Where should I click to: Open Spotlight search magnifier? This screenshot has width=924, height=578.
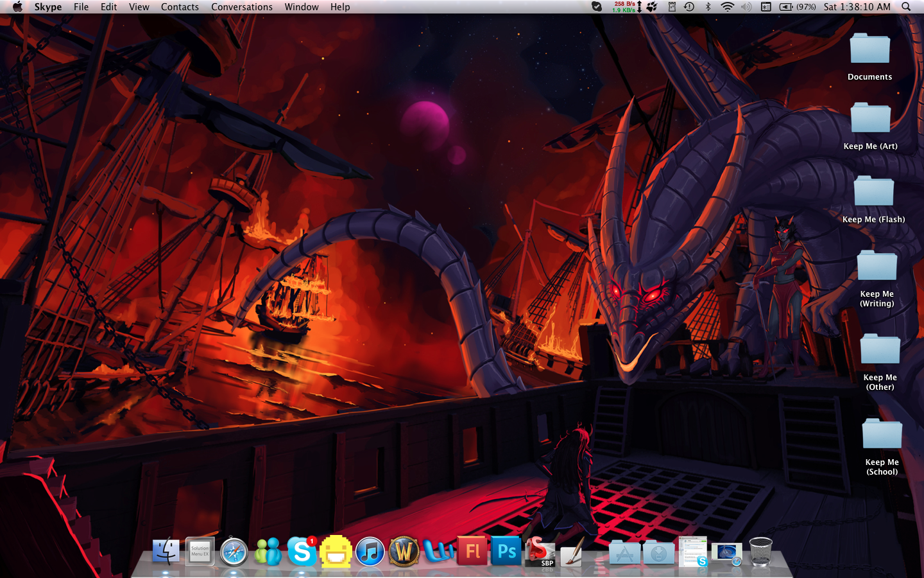[906, 7]
